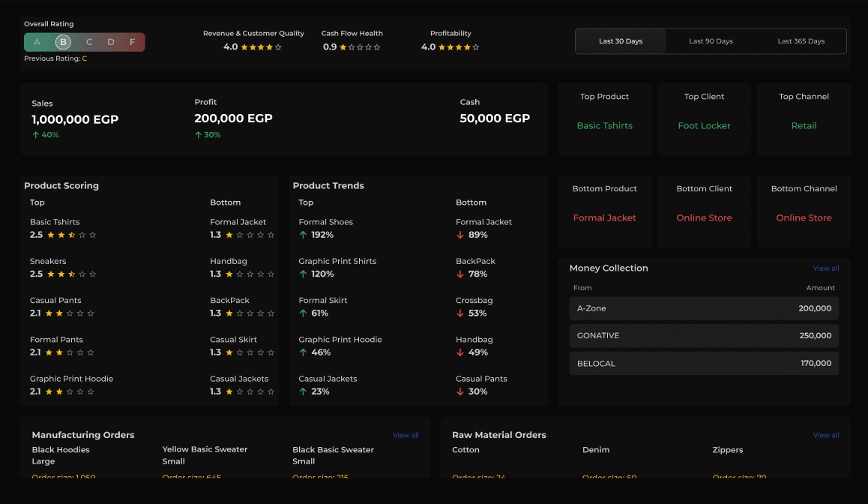
Task: Click Formal Skirt up arrow icon
Action: pyautogui.click(x=303, y=313)
